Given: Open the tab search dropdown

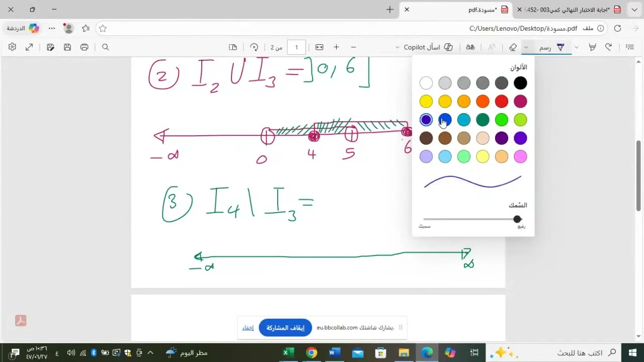Looking at the screenshot, I should [x=634, y=10].
